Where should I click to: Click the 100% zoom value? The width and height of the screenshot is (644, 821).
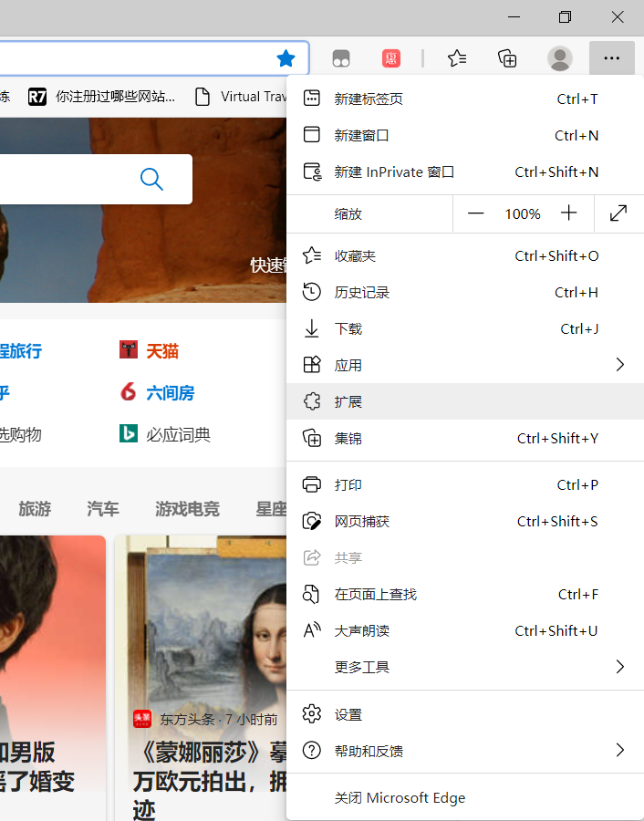pos(523,213)
